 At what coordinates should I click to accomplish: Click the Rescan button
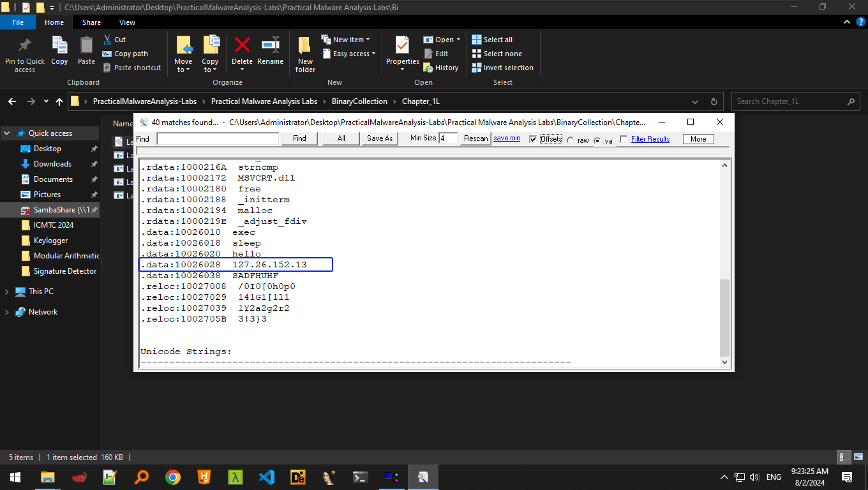pos(475,138)
